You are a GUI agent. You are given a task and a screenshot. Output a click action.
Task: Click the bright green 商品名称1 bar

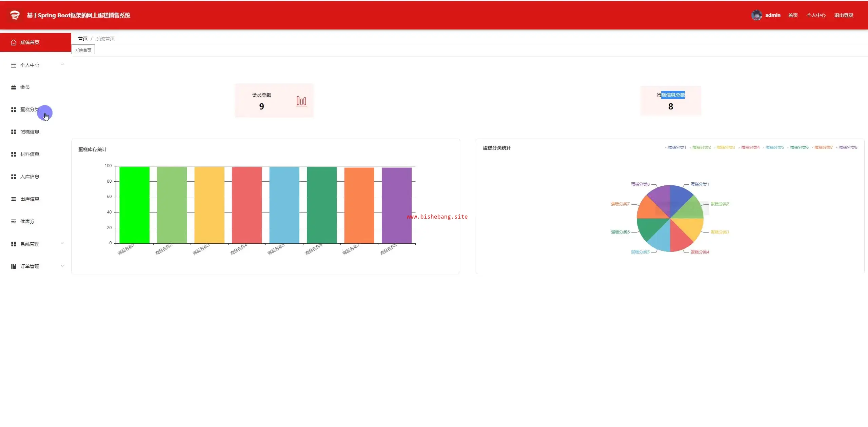(x=134, y=205)
